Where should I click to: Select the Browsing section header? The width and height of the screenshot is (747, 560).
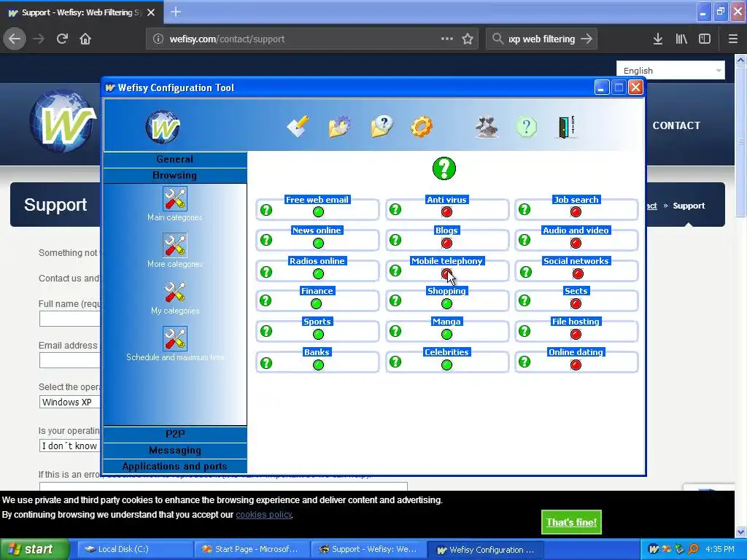click(175, 175)
